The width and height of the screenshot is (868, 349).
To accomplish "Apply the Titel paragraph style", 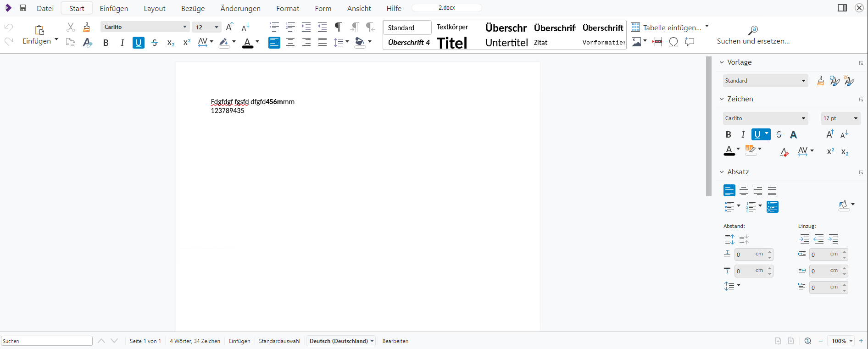I will [x=452, y=43].
